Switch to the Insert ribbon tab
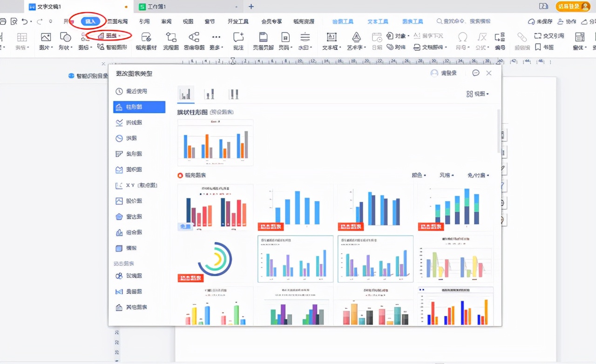Image resolution: width=596 pixels, height=364 pixels. [x=90, y=21]
